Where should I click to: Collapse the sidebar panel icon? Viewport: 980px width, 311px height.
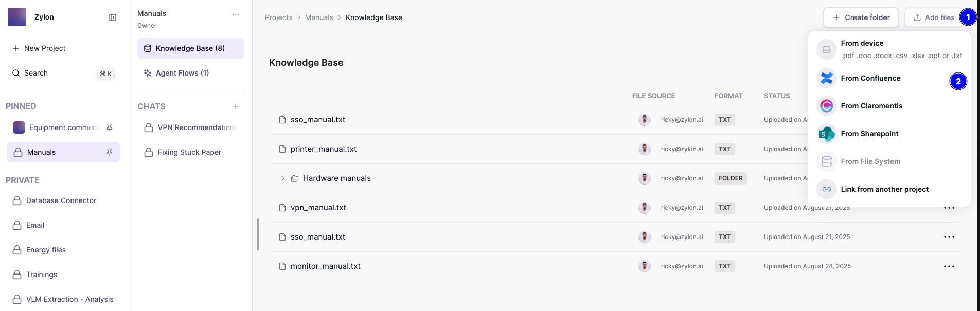coord(113,17)
